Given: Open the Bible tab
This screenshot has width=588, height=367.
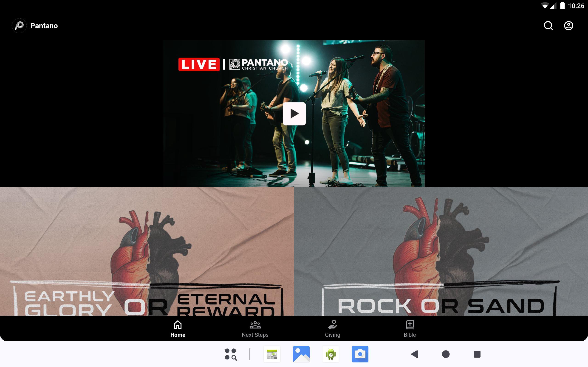Looking at the screenshot, I should 410,329.
